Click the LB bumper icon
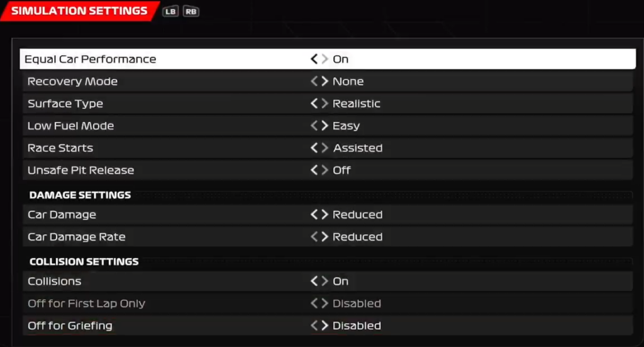Screen dimensions: 644x347 pos(170,11)
